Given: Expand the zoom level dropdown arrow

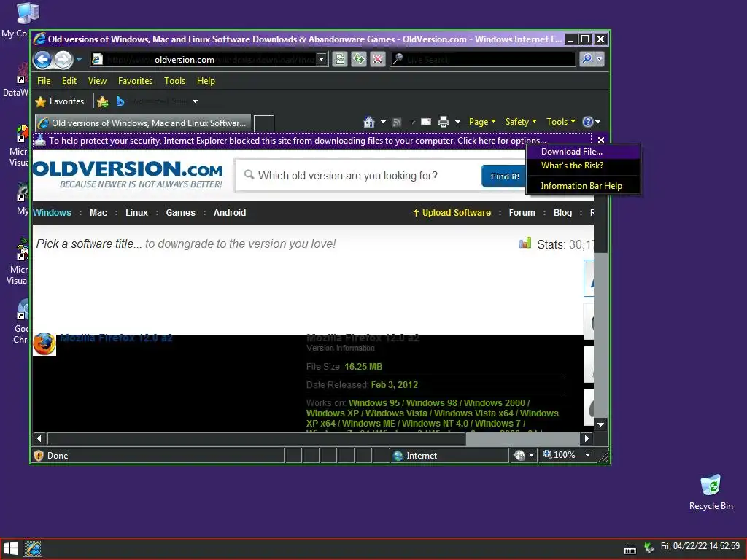Looking at the screenshot, I should point(588,455).
